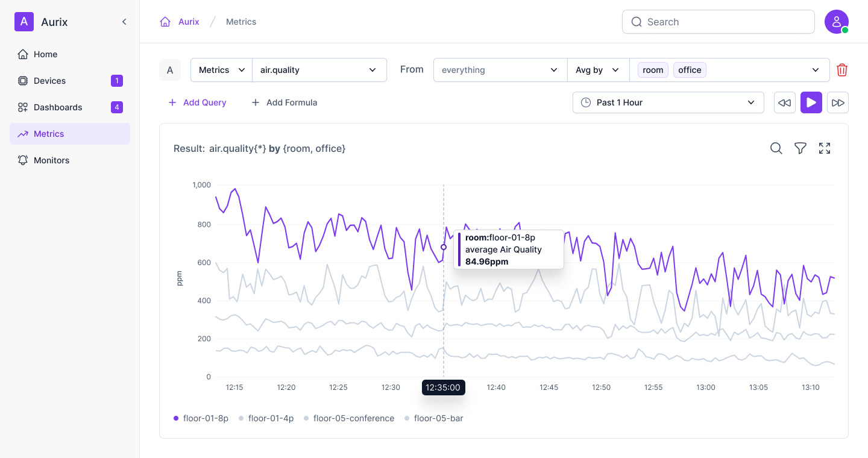This screenshot has width=868, height=458.
Task: Click the Result query text above the chart
Action: click(x=260, y=148)
